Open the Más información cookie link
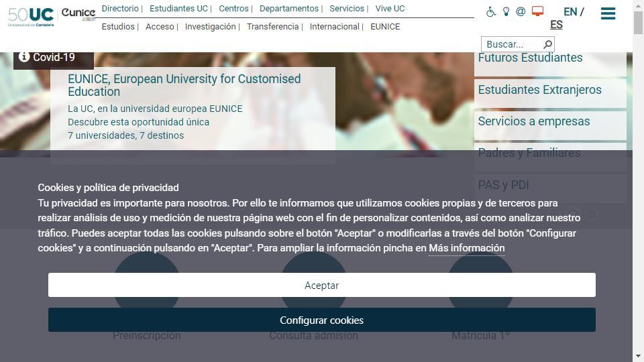Viewport: 644px width, 362px height. 467,248
